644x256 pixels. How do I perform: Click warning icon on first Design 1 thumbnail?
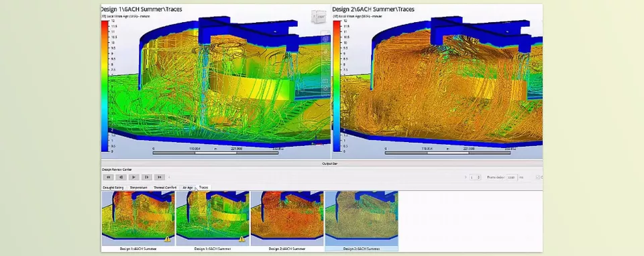(x=167, y=239)
